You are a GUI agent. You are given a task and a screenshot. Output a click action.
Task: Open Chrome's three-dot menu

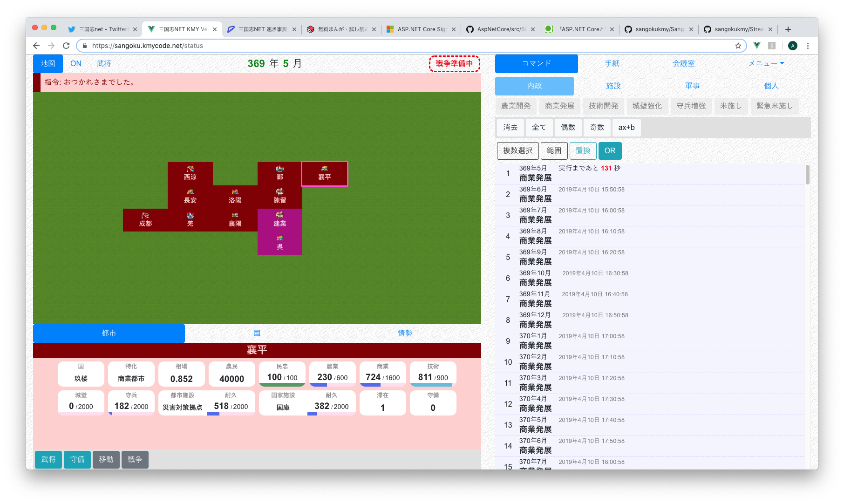[x=808, y=46]
